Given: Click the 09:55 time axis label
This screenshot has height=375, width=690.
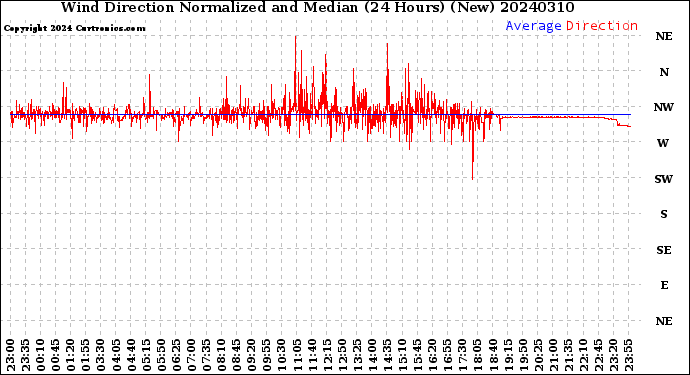Looking at the screenshot, I should (267, 356).
